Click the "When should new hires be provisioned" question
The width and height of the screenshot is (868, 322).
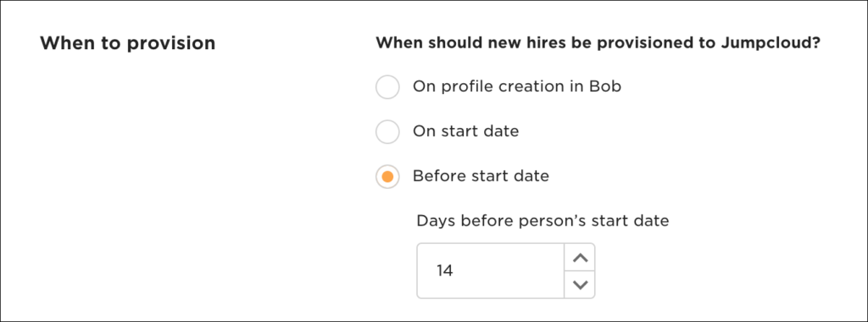(598, 43)
